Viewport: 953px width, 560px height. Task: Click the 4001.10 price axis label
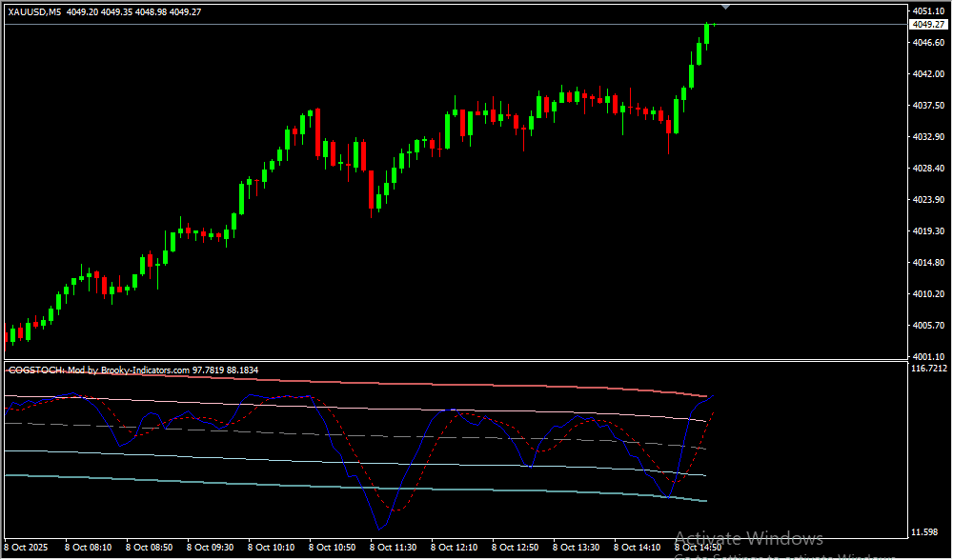point(927,356)
